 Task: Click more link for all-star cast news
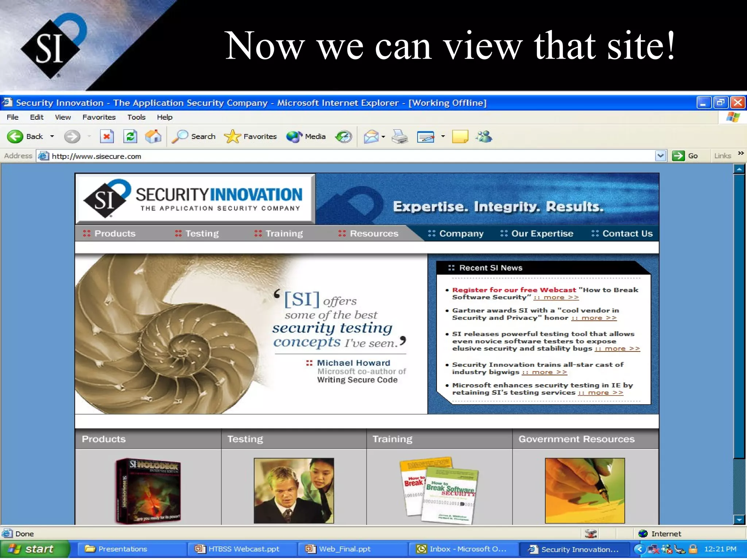click(x=545, y=372)
